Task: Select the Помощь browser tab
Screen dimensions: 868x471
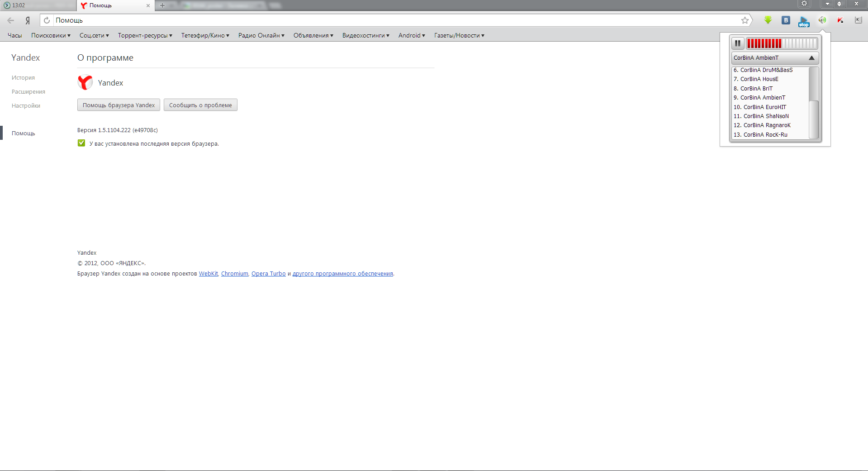Action: [116, 5]
